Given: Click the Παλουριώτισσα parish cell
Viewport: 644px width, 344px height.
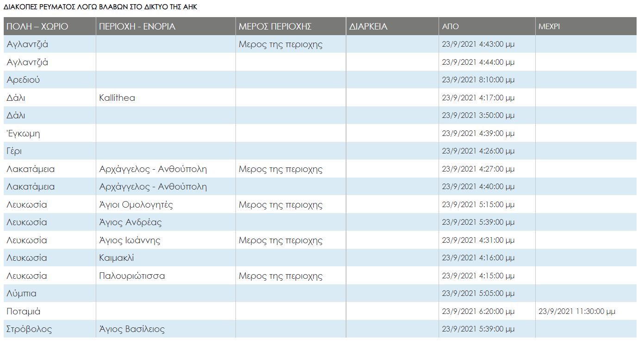Looking at the screenshot, I should coord(132,276).
